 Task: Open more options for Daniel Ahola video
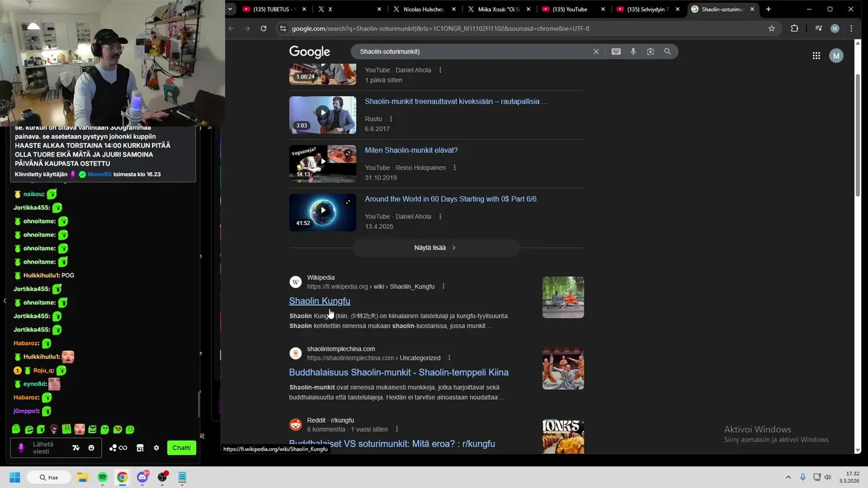[440, 70]
